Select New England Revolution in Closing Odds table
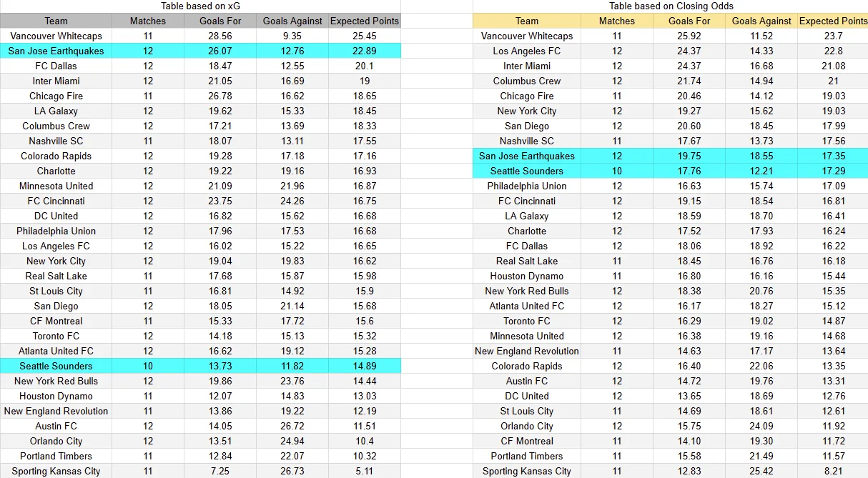This screenshot has width=868, height=478. point(527,351)
